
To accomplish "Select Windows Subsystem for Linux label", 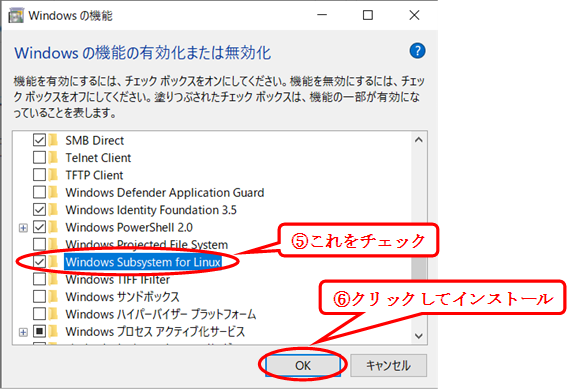I will [x=143, y=262].
